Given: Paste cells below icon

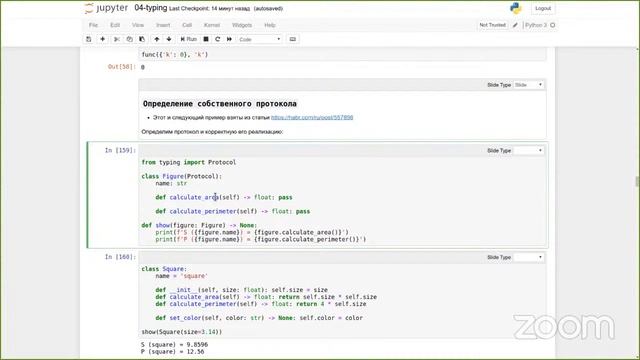Looking at the screenshot, I should click(x=142, y=39).
